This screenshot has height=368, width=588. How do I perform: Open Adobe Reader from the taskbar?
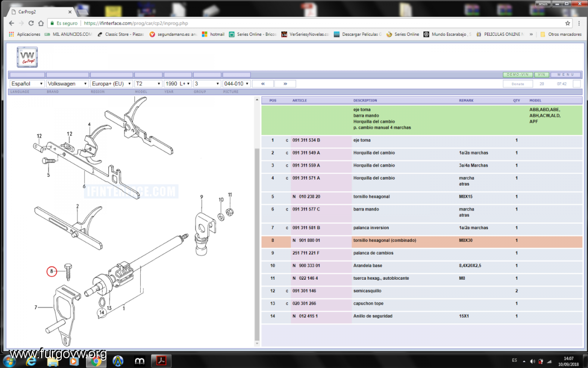160,361
